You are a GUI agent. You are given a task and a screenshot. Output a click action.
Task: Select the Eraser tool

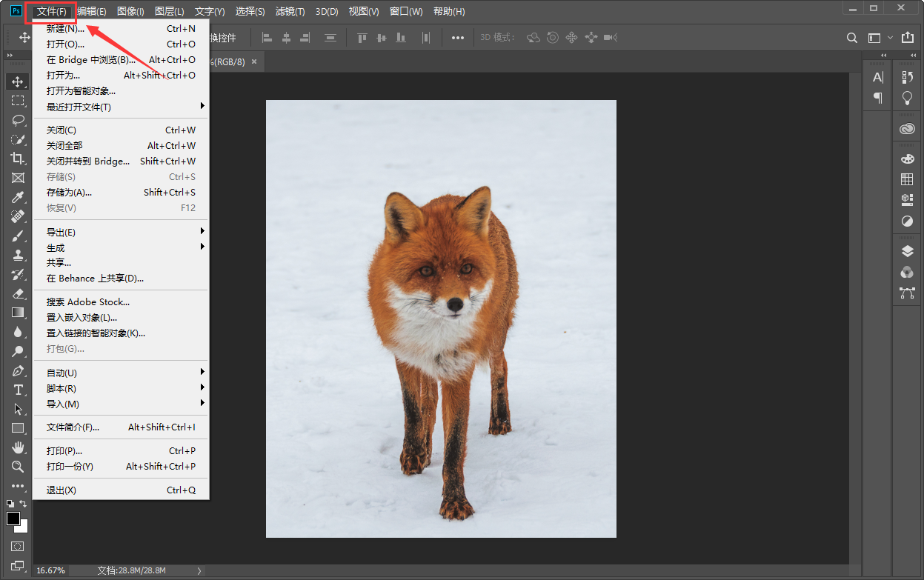point(18,293)
